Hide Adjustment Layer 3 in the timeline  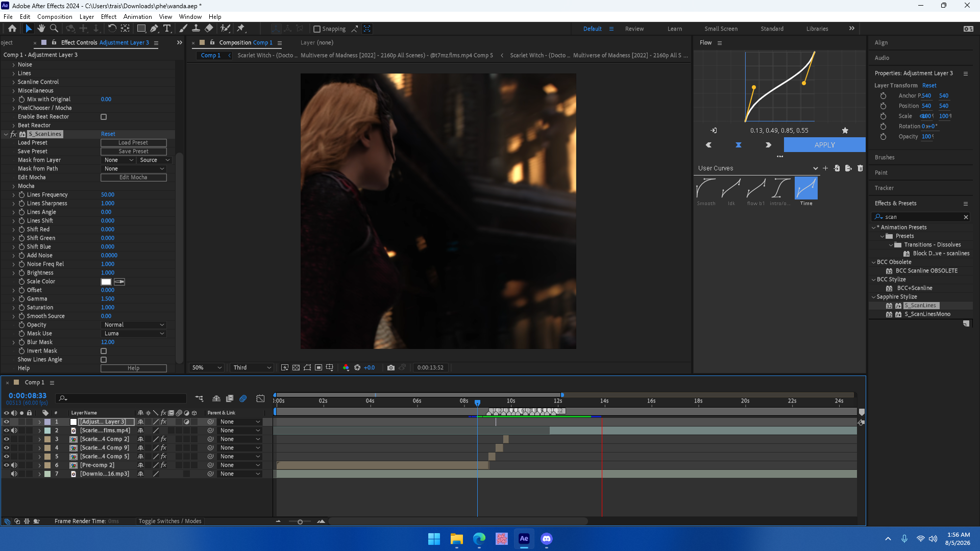click(7, 422)
